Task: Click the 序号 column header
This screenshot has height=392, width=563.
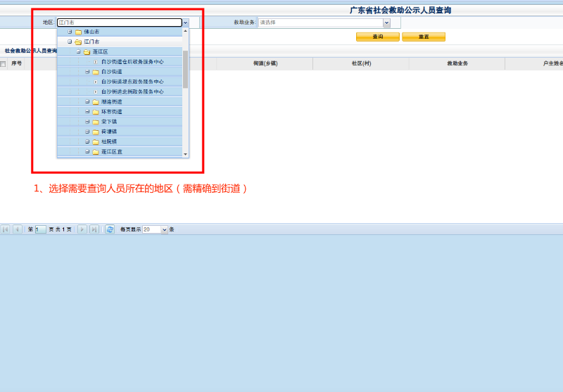Action: [x=16, y=63]
